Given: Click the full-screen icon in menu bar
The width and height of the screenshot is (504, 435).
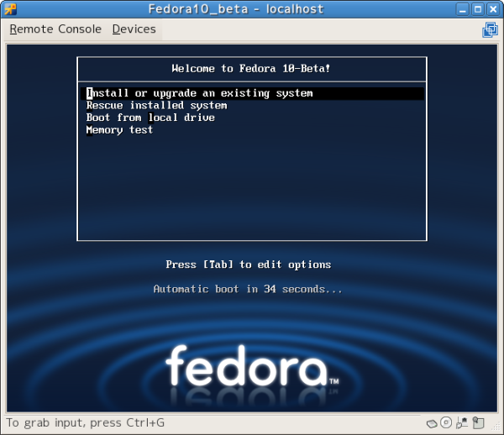Looking at the screenshot, I should 491,29.
